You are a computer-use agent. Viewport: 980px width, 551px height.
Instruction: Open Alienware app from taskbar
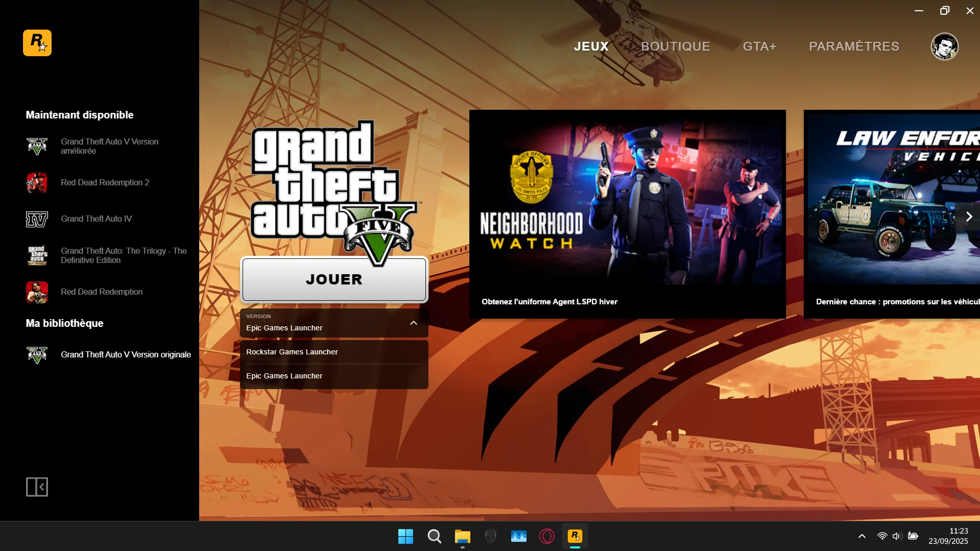pos(491,536)
